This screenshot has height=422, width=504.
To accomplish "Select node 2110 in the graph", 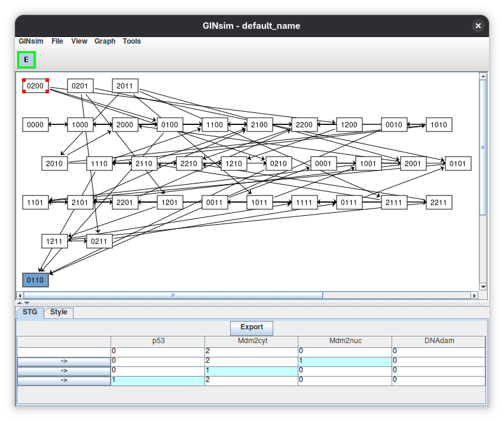I will [144, 164].
